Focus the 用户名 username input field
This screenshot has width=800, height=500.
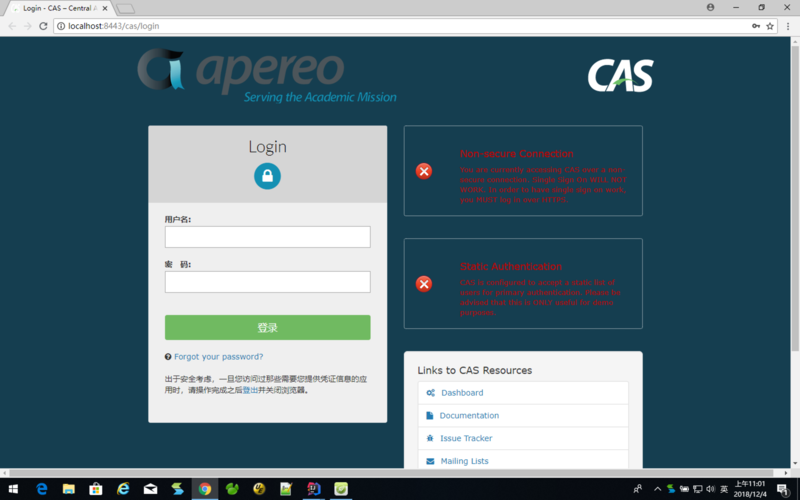(267, 237)
